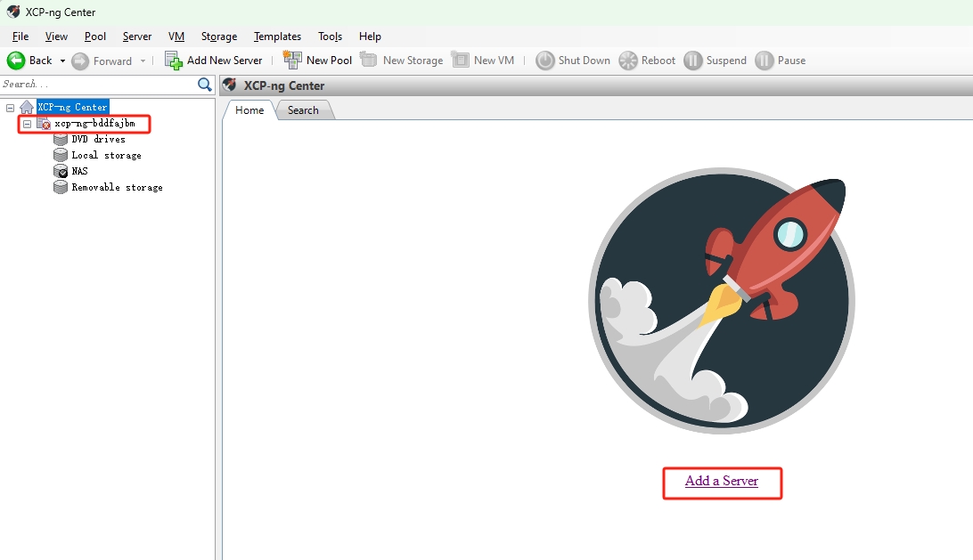Click the large rocket launch illustration
Screen dimensions: 973x560
pyautogui.click(x=722, y=301)
